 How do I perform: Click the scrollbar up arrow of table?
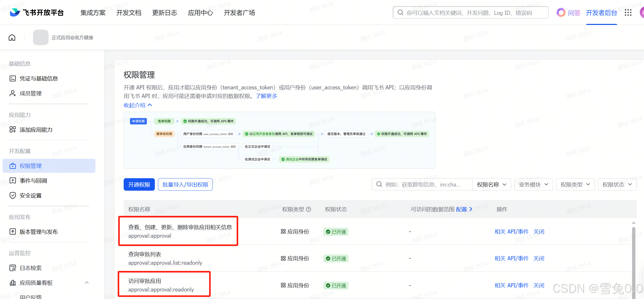634,223
